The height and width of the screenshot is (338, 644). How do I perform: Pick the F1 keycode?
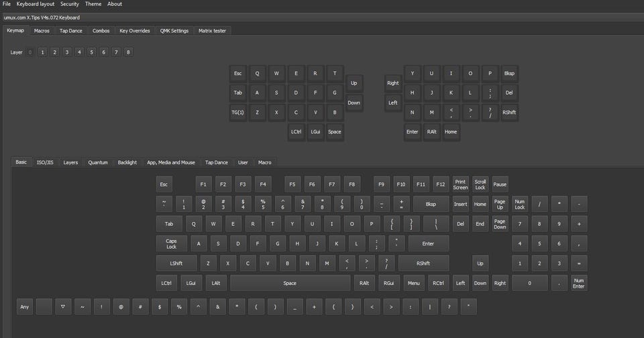tap(203, 184)
